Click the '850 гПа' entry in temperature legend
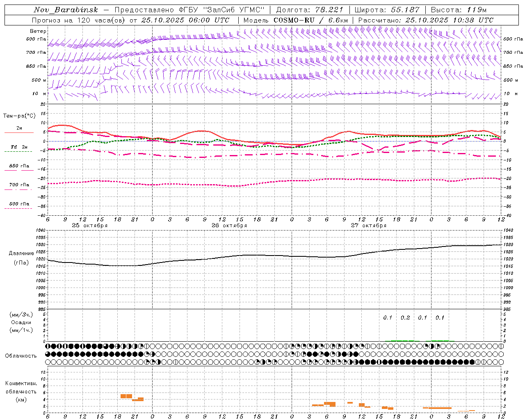 19,166
